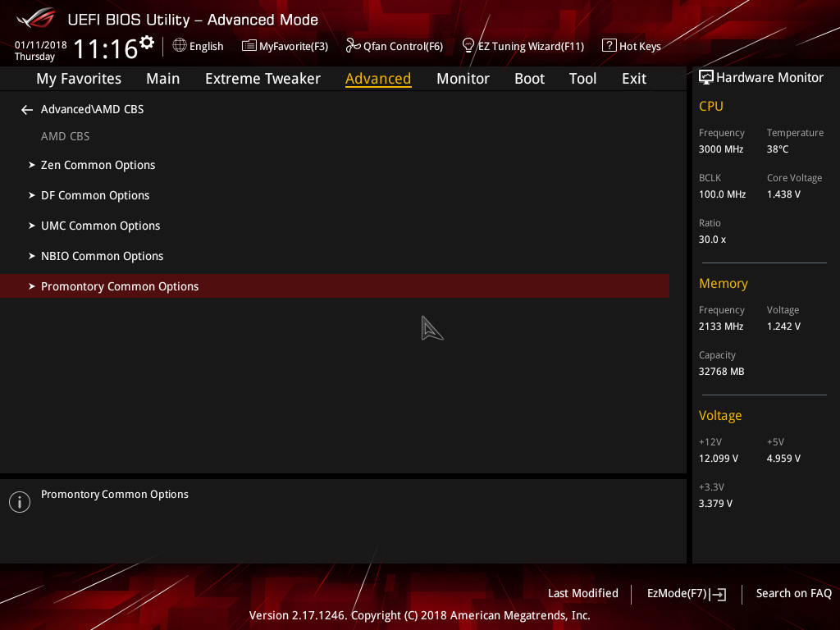The width and height of the screenshot is (840, 630).
Task: Switch to Main tab
Action: (x=163, y=79)
